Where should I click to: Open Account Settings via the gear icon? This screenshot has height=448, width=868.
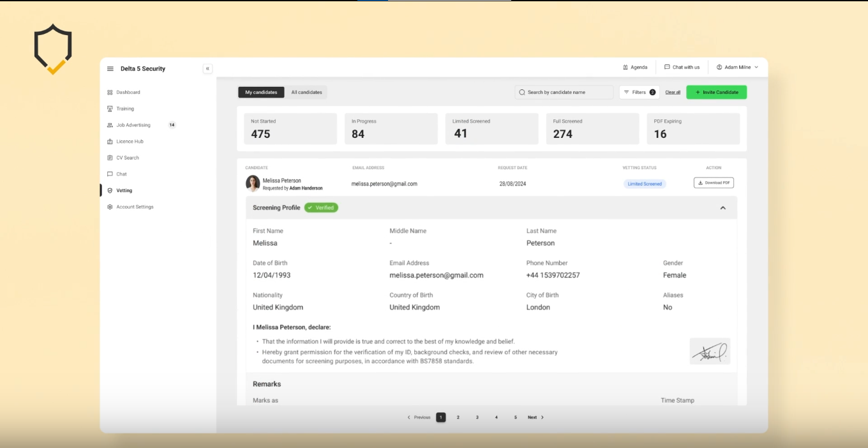pyautogui.click(x=109, y=206)
